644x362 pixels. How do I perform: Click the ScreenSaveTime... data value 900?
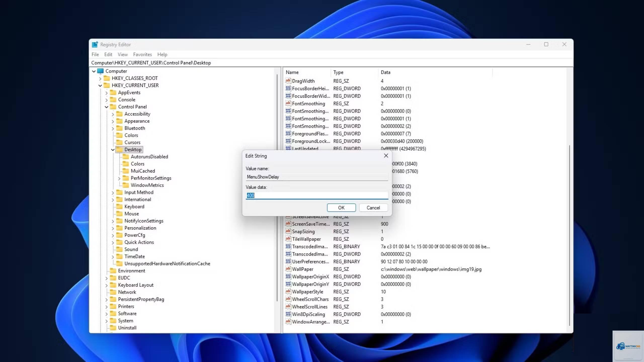[x=384, y=224]
